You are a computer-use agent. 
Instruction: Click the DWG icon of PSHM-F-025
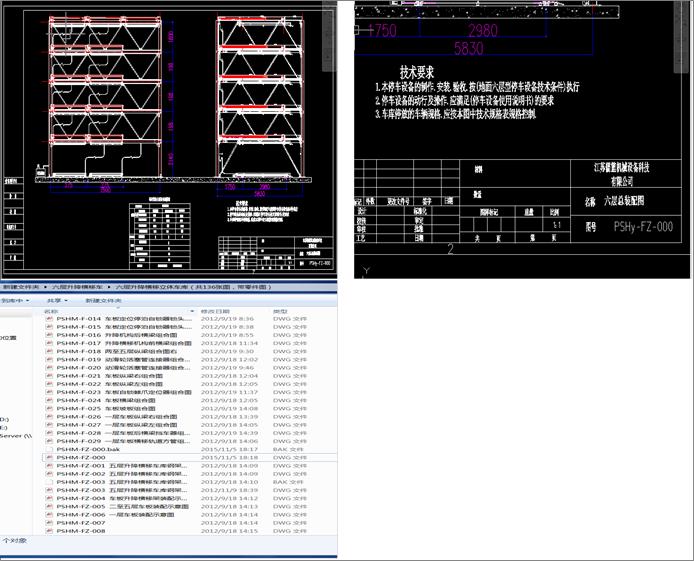pos(49,408)
